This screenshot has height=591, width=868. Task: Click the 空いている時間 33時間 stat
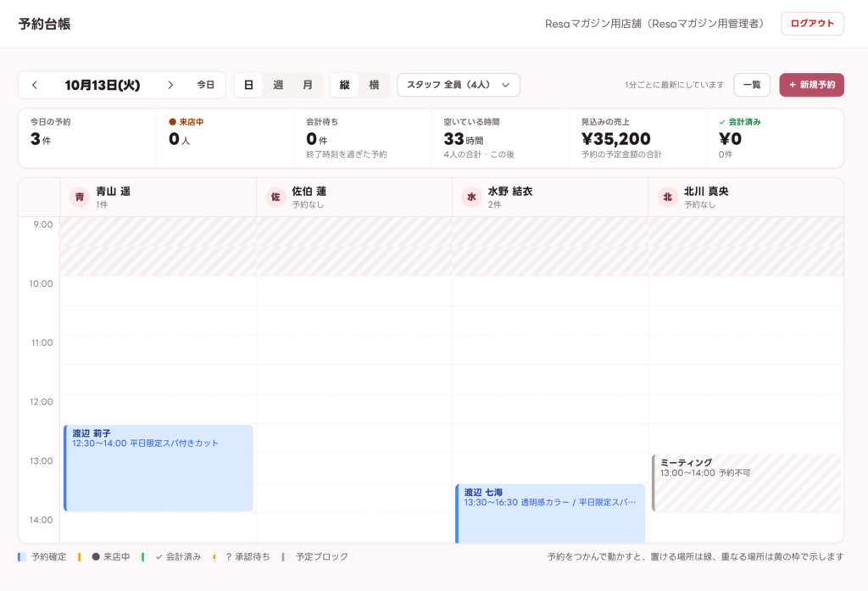[x=500, y=138]
